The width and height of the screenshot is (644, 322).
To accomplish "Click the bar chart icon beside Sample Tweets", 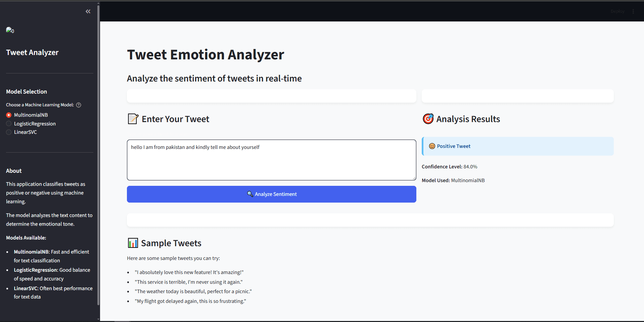I will click(x=133, y=243).
